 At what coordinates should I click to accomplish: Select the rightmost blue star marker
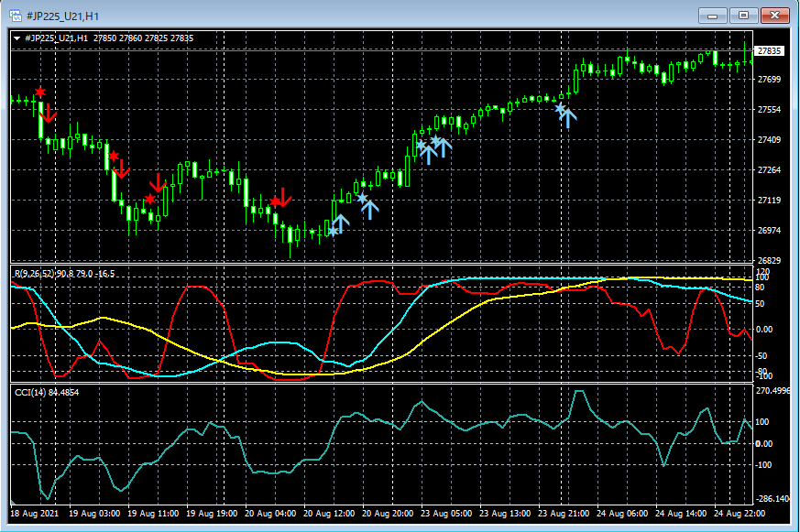560,108
